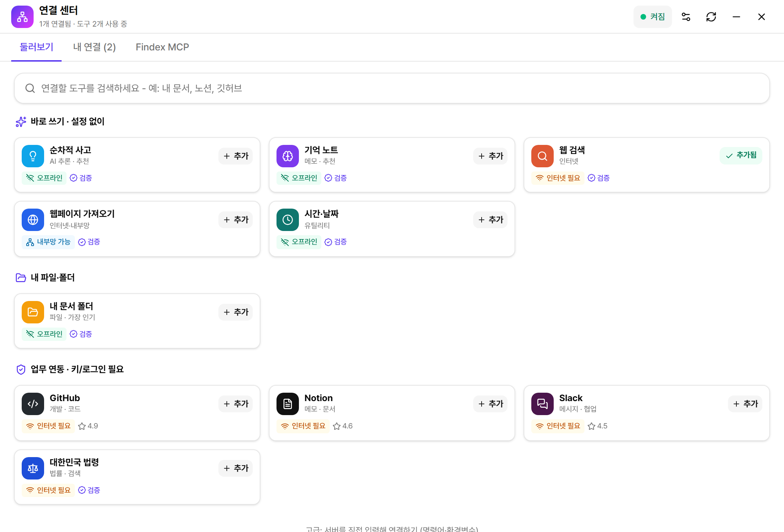
Task: Click the folder icon beside 내 파일·폴더
Action: tap(21, 278)
